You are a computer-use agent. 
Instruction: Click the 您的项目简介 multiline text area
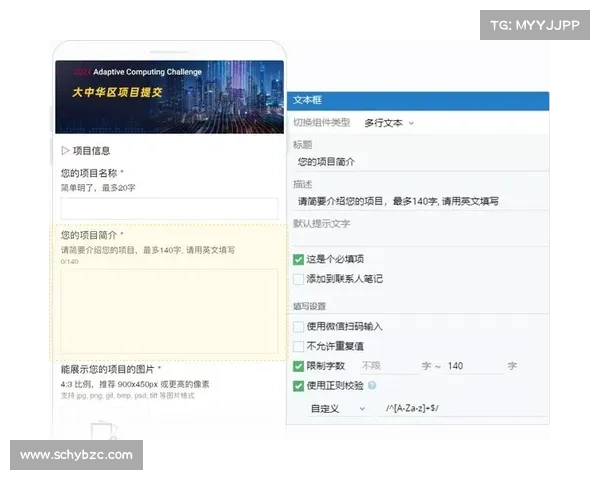click(169, 312)
